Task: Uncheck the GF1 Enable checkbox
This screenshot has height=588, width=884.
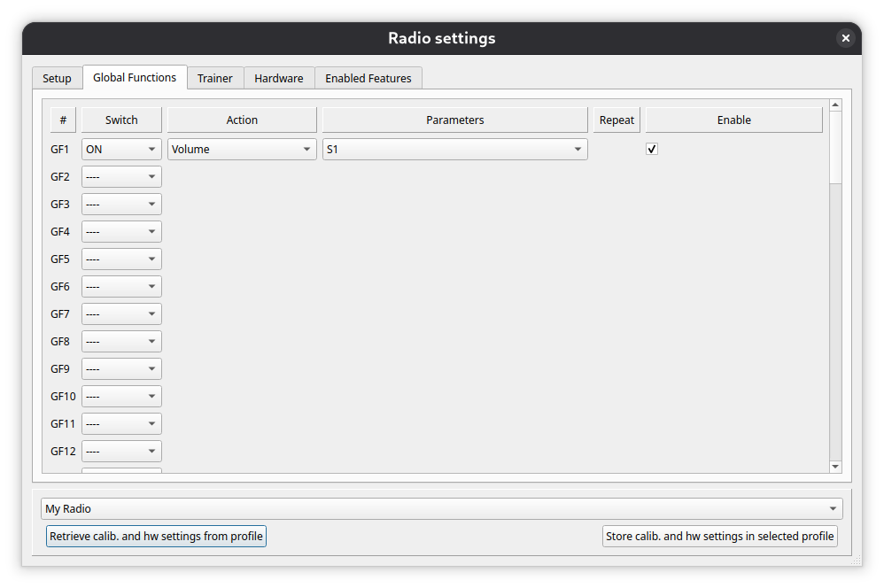Action: [x=652, y=150]
